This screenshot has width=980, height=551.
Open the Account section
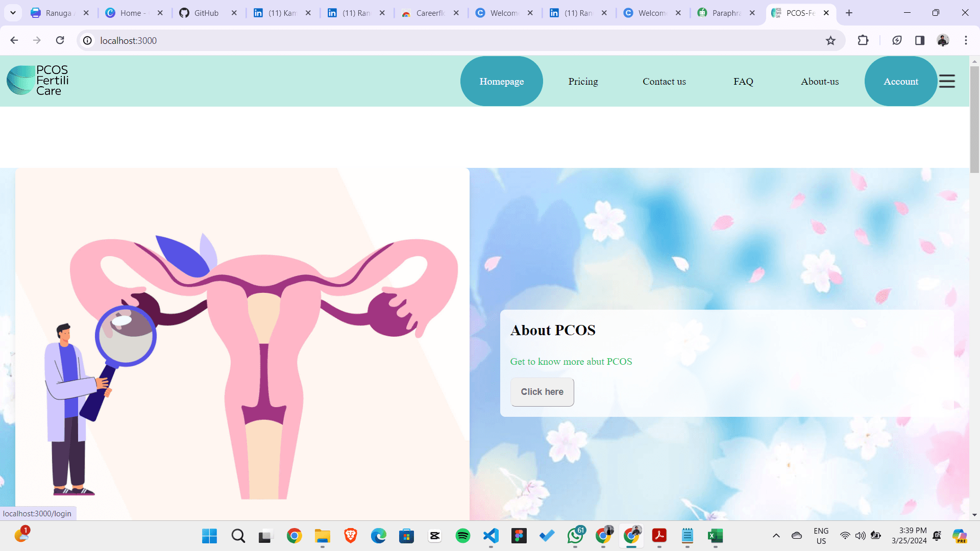(901, 81)
